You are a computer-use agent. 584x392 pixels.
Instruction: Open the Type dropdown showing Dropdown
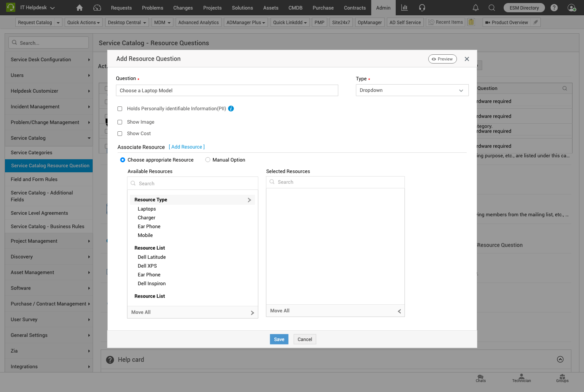[412, 90]
